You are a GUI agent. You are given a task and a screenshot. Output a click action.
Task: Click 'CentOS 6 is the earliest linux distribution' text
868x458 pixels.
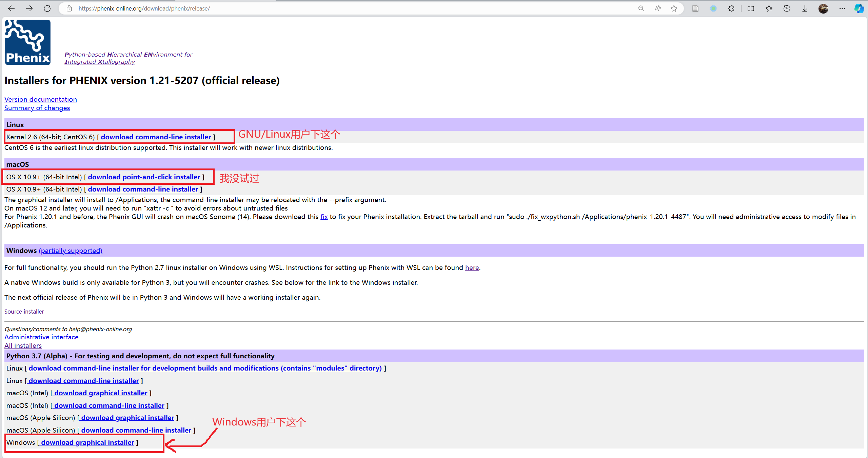click(169, 147)
